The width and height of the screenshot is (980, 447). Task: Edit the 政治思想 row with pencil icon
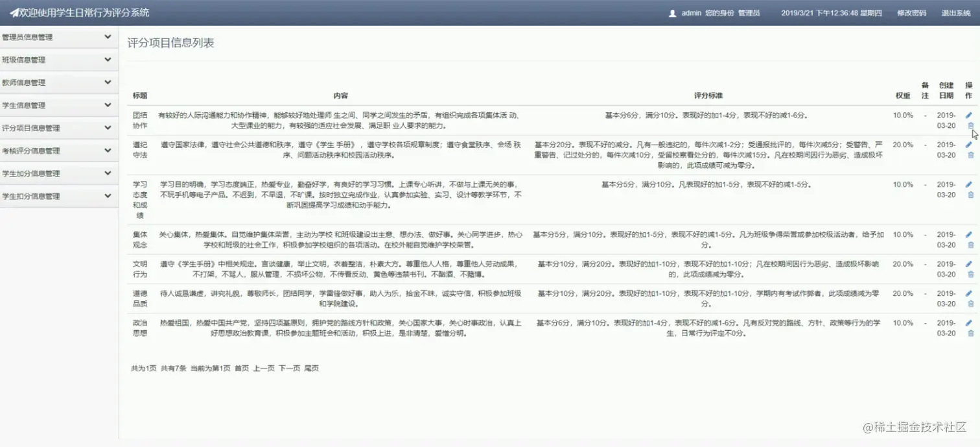969,323
